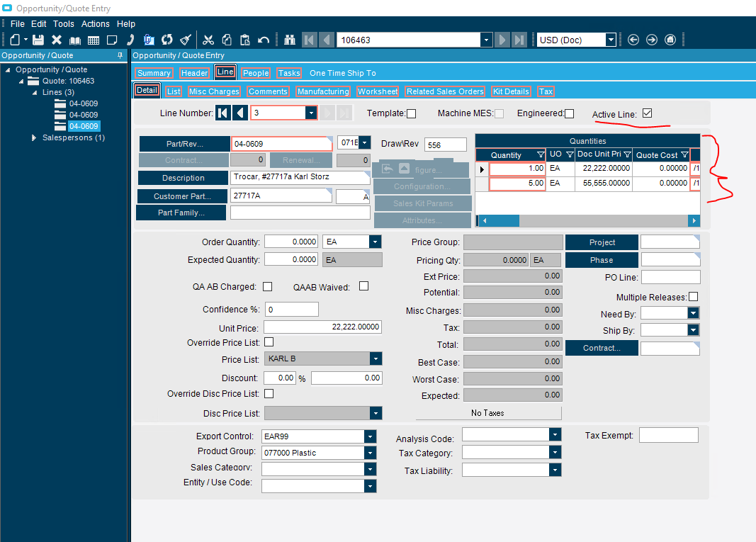Open call log using the phone icon

pos(130,40)
